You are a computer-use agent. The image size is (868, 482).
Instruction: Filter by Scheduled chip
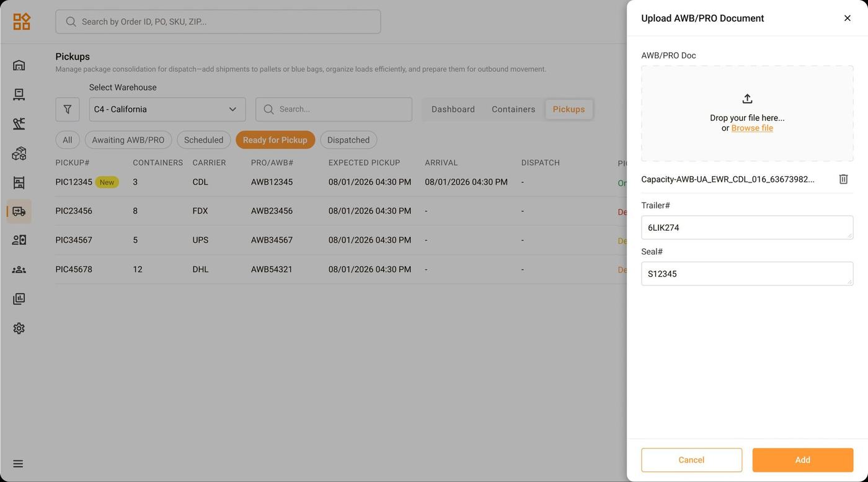coord(204,140)
